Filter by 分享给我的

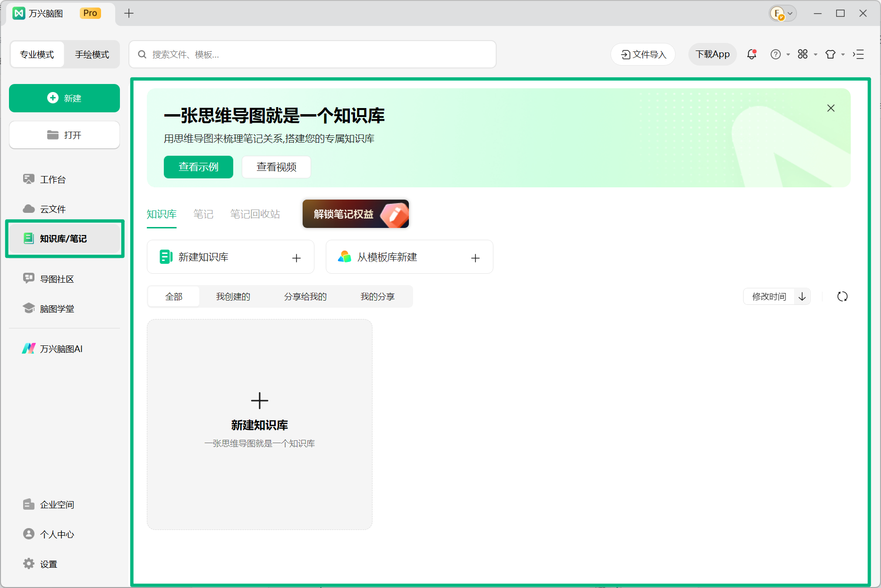305,296
